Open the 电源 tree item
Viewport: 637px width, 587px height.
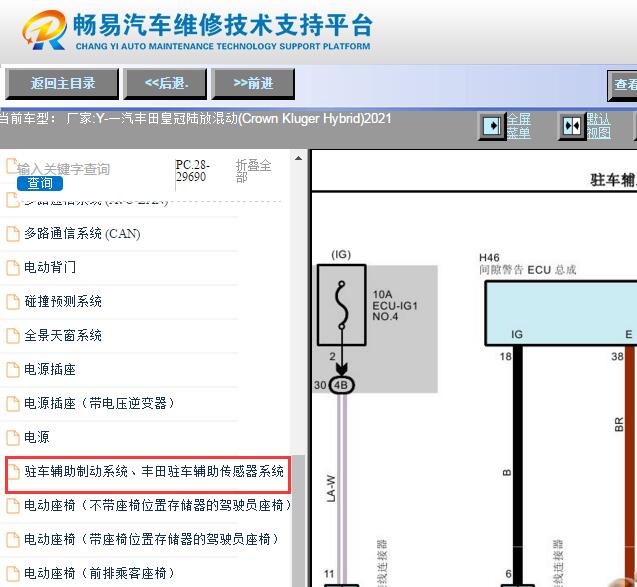coord(37,438)
